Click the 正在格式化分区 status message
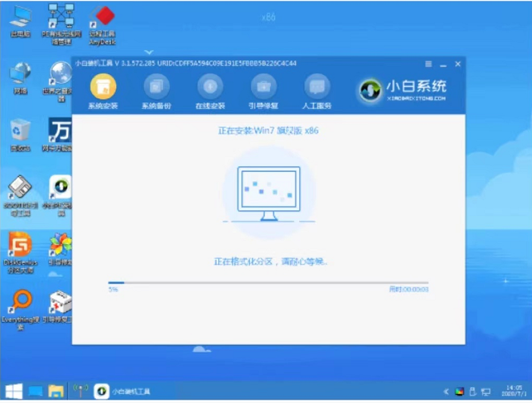The image size is (532, 403). 271,261
